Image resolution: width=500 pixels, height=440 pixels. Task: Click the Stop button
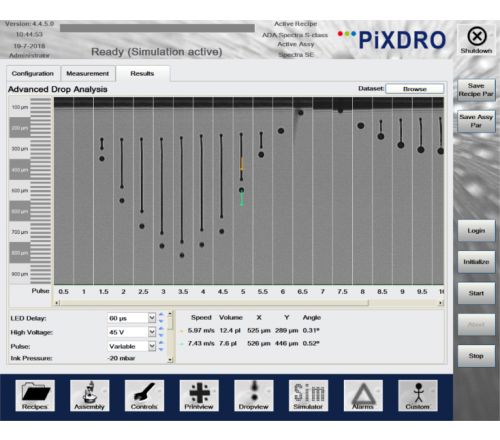(476, 356)
